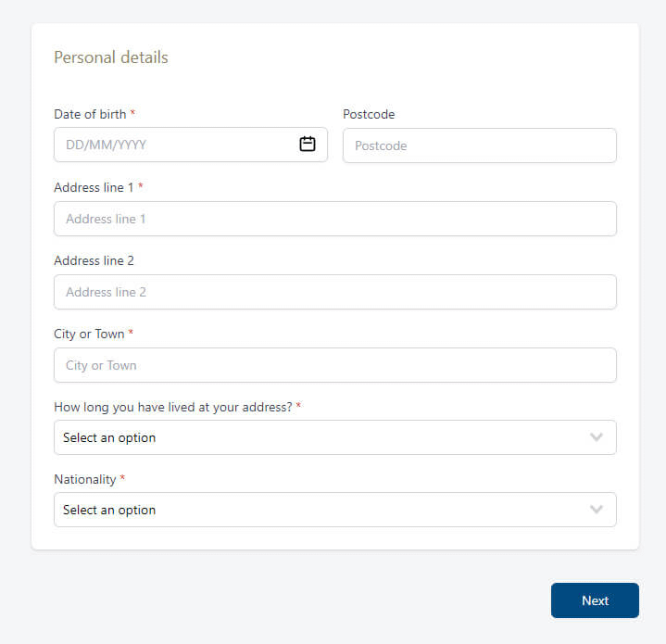666x644 pixels.
Task: Click the Date of birth input field
Action: (x=176, y=145)
